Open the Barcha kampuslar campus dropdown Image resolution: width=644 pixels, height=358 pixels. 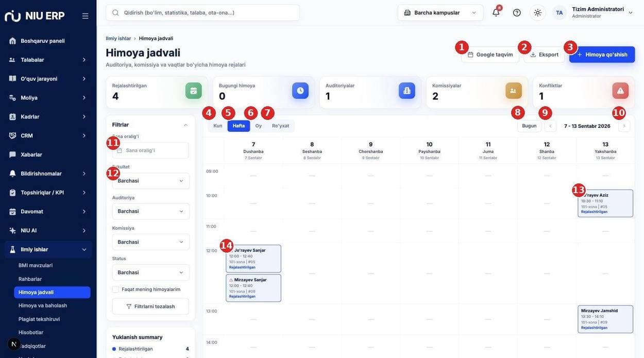(x=440, y=12)
